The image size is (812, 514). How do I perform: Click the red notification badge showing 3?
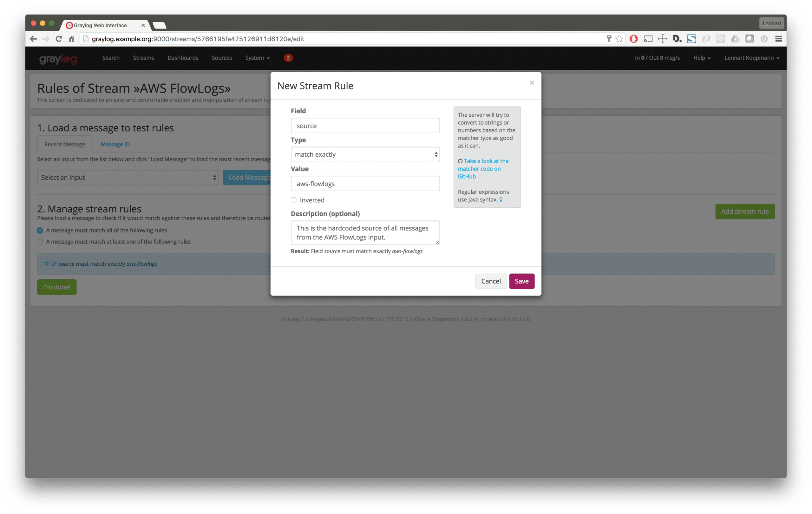288,58
